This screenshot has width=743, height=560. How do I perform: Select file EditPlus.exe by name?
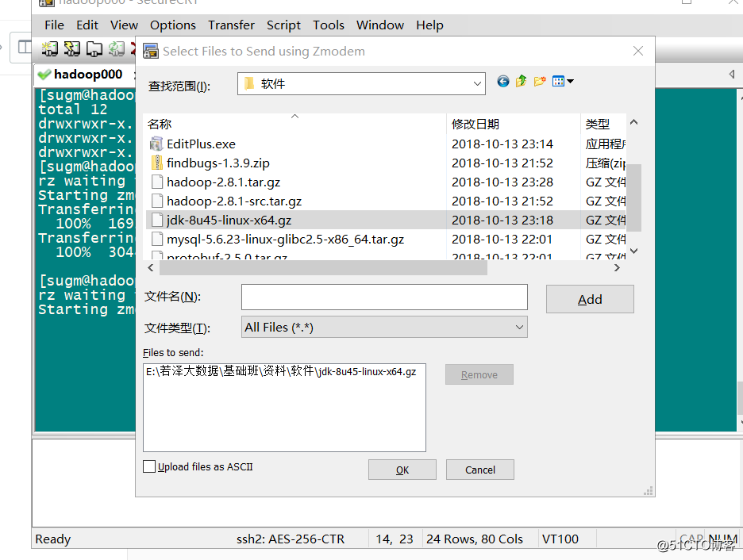click(x=201, y=144)
